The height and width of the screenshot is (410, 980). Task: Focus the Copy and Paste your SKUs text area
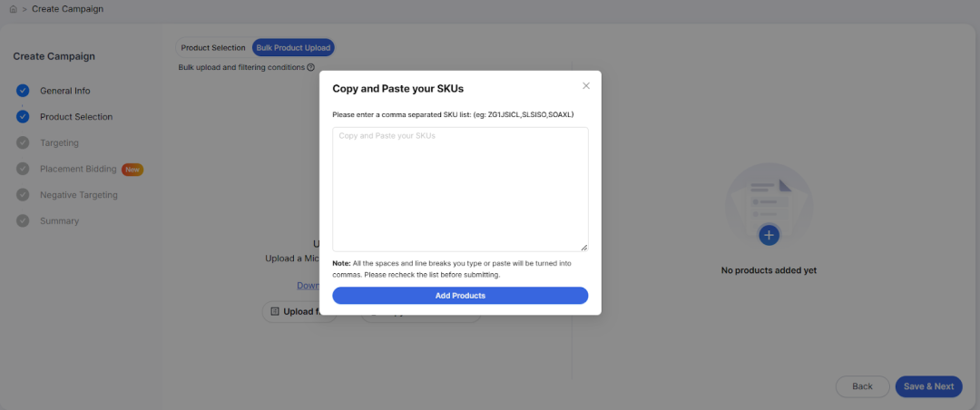(x=460, y=189)
